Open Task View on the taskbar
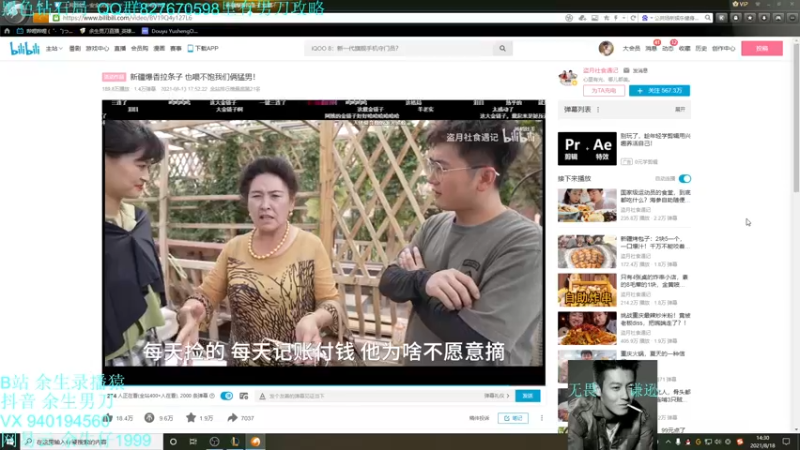The width and height of the screenshot is (800, 450). (193, 442)
